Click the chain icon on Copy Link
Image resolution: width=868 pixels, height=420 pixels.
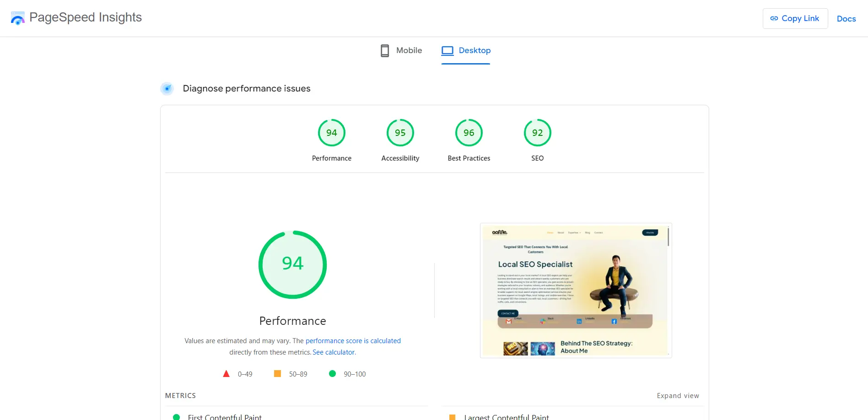pyautogui.click(x=774, y=18)
